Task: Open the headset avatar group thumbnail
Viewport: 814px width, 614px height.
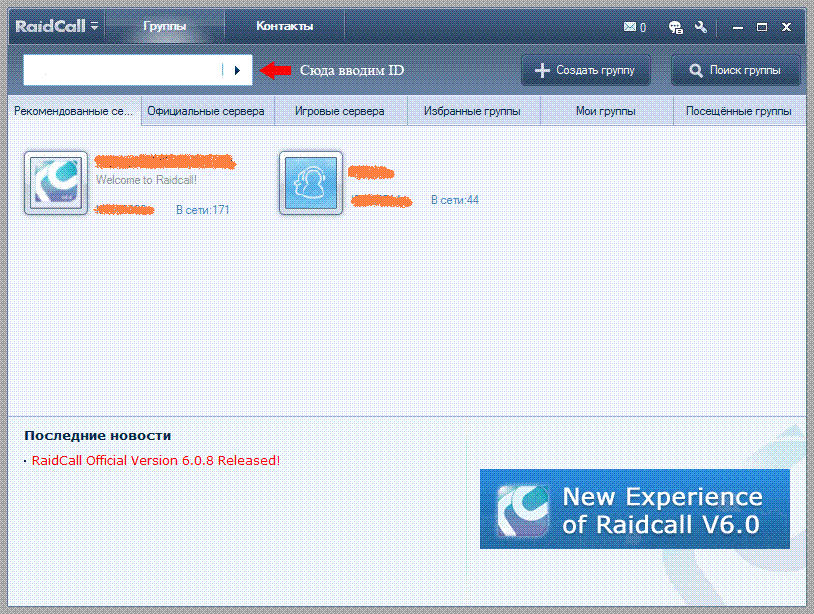Action: 311,183
